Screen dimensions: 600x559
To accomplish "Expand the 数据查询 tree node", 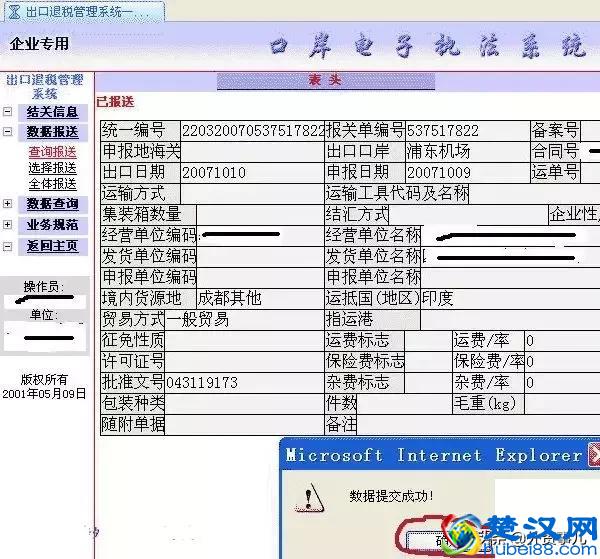I will [x=7, y=204].
